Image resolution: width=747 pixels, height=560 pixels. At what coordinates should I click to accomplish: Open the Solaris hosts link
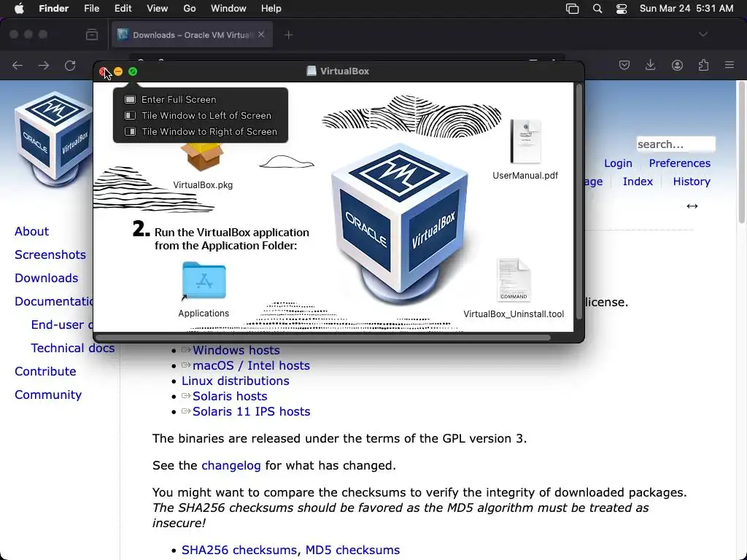[x=230, y=396]
